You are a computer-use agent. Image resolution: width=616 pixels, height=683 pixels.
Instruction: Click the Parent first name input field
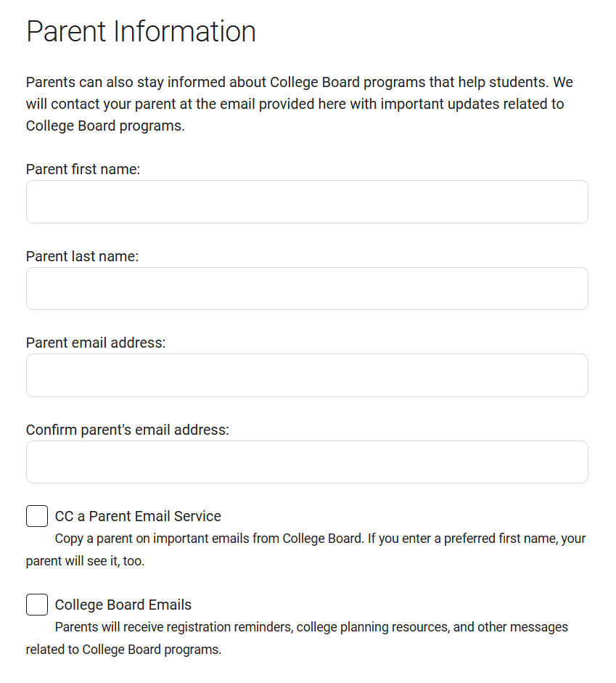click(x=307, y=202)
